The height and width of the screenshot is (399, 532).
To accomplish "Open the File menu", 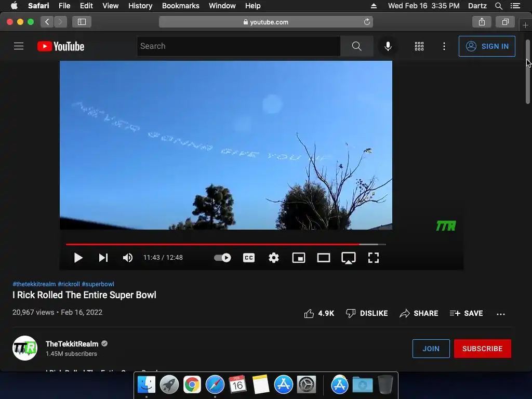I will (x=64, y=6).
